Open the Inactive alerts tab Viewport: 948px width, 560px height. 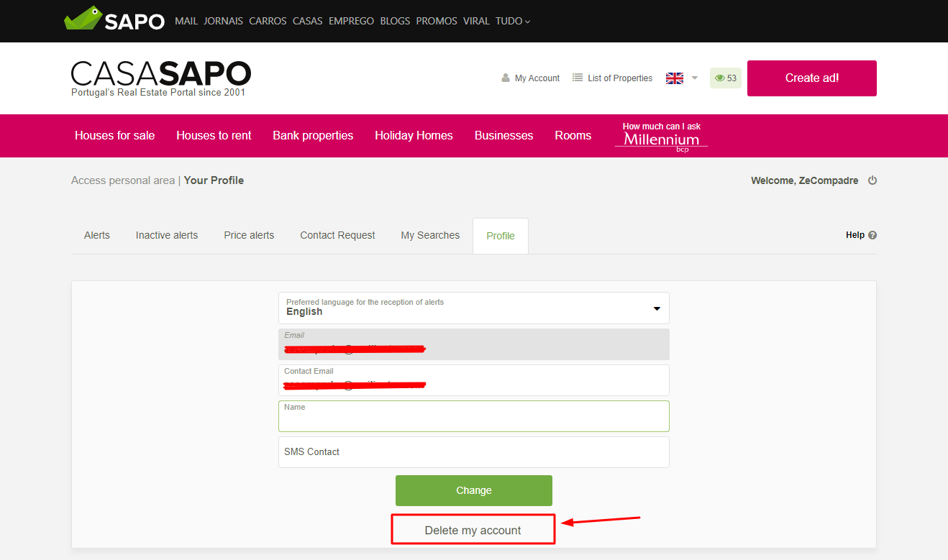click(167, 235)
